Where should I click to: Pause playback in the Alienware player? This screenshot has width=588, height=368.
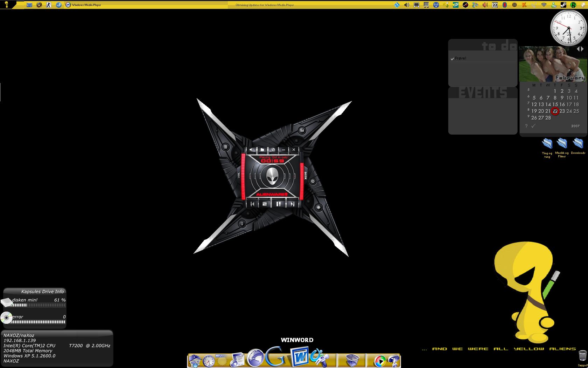click(279, 204)
